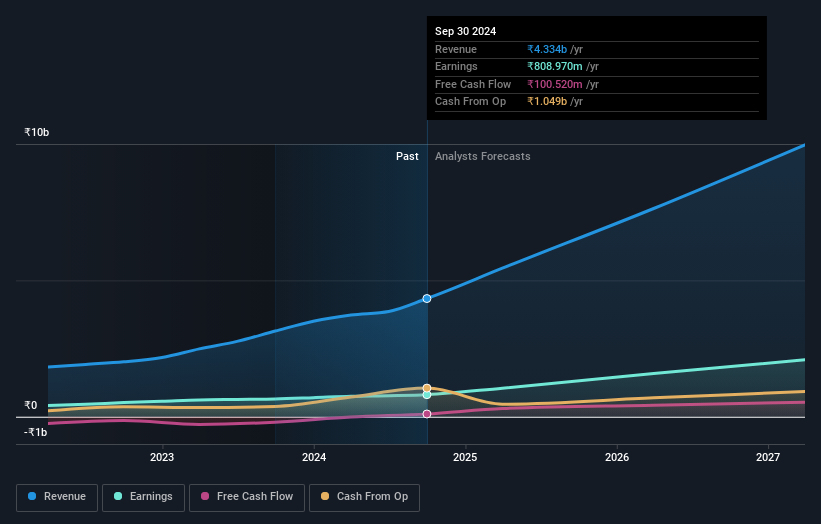
Task: Click the ₹10b y-axis label
Action: pyautogui.click(x=37, y=132)
